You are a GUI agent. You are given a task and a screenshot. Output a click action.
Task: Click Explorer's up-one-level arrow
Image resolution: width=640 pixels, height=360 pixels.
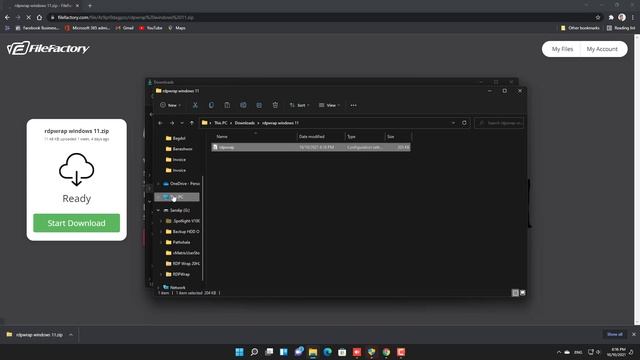191,123
